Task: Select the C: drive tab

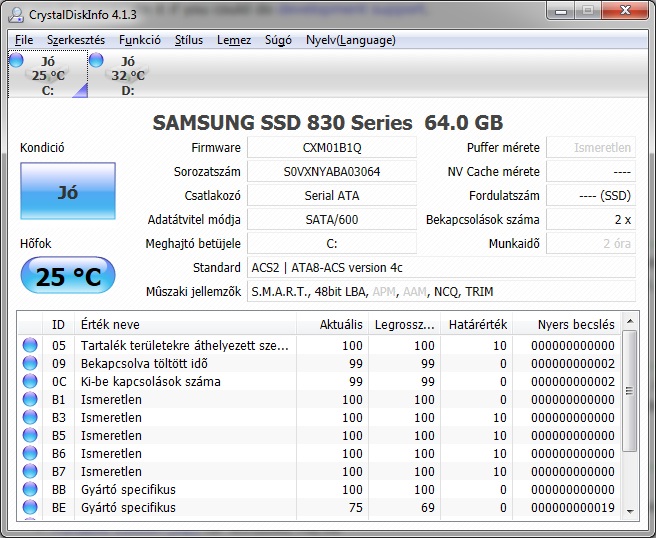Action: tap(48, 74)
